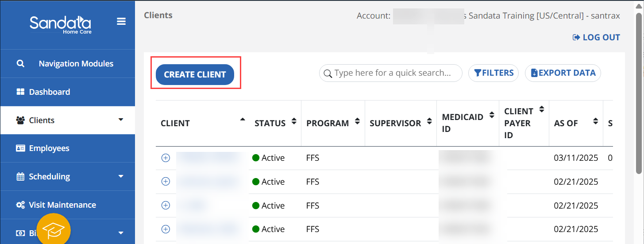
Task: Click the magnifier icon beside Navigation Modules
Action: coord(20,64)
